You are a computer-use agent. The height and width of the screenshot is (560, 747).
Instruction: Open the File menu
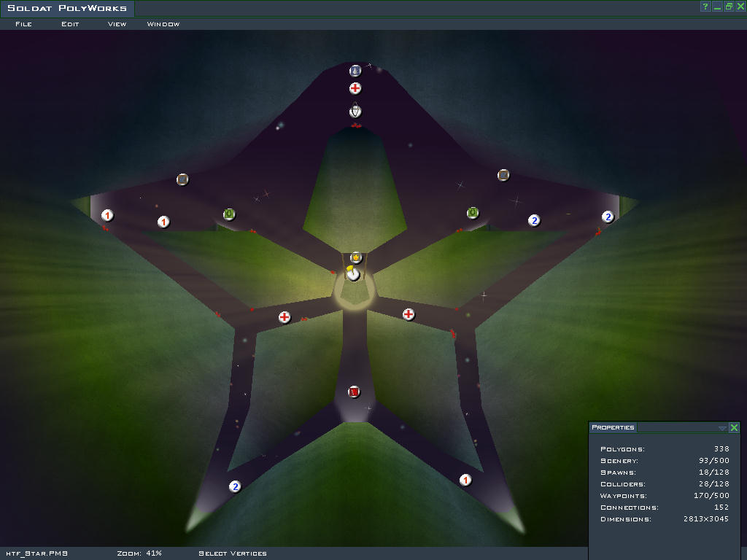point(23,24)
